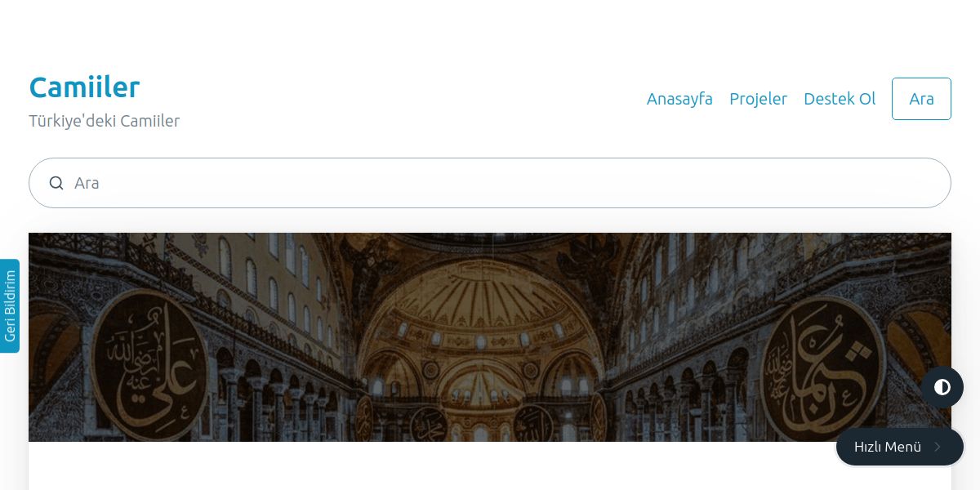
Task: Toggle the dark mode contrast icon
Action: tap(942, 387)
